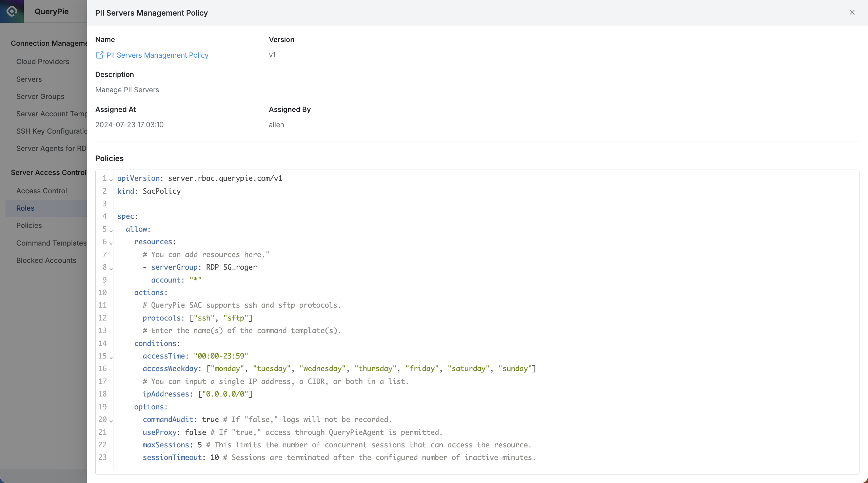
Task: Collapse the fold arrow on line 1
Action: 111,180
